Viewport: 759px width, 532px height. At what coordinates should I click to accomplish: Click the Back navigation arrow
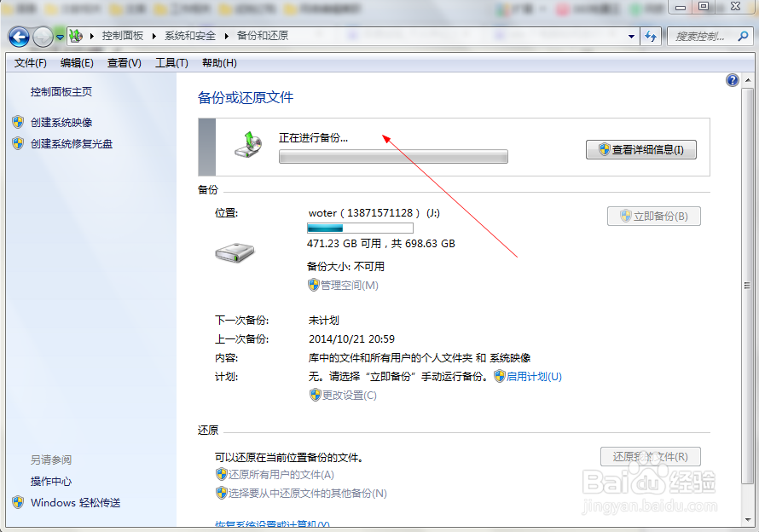click(x=18, y=37)
